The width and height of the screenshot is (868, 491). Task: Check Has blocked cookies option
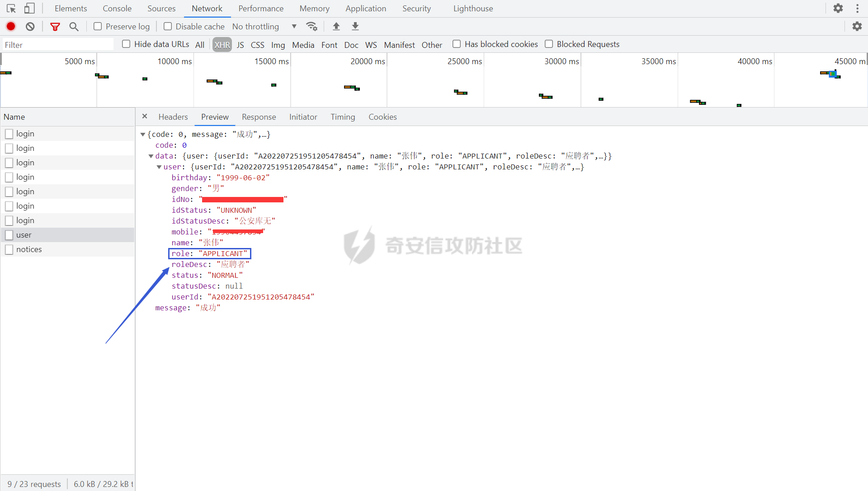point(457,44)
